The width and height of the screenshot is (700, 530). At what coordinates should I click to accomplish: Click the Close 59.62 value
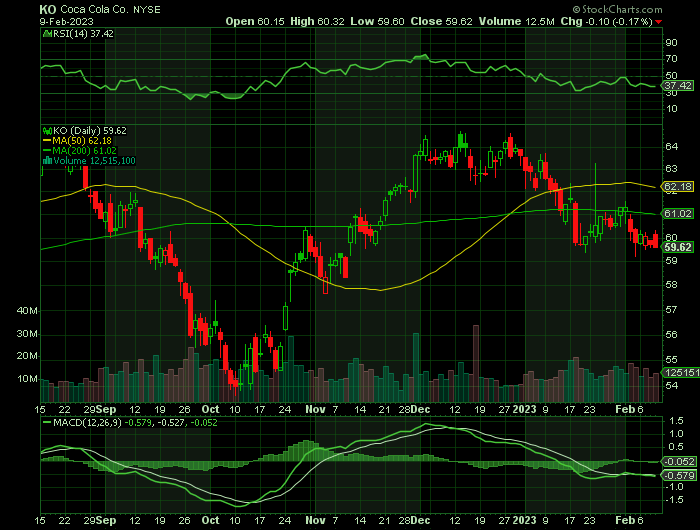[x=442, y=21]
